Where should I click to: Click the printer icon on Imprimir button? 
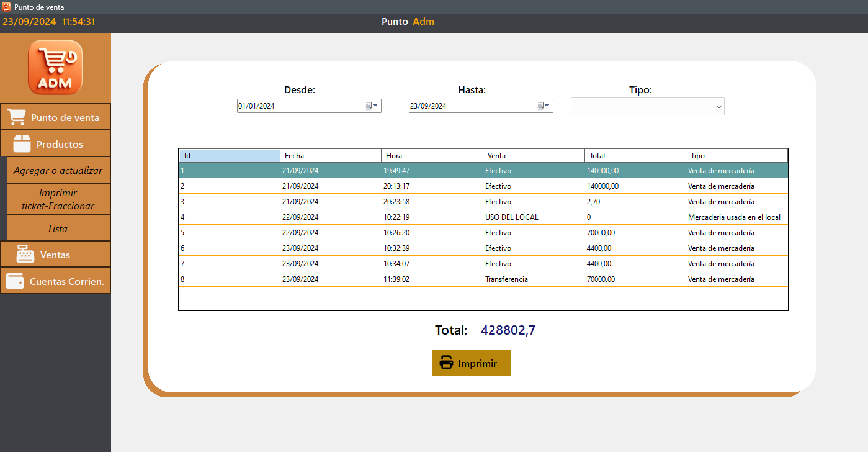coord(446,363)
